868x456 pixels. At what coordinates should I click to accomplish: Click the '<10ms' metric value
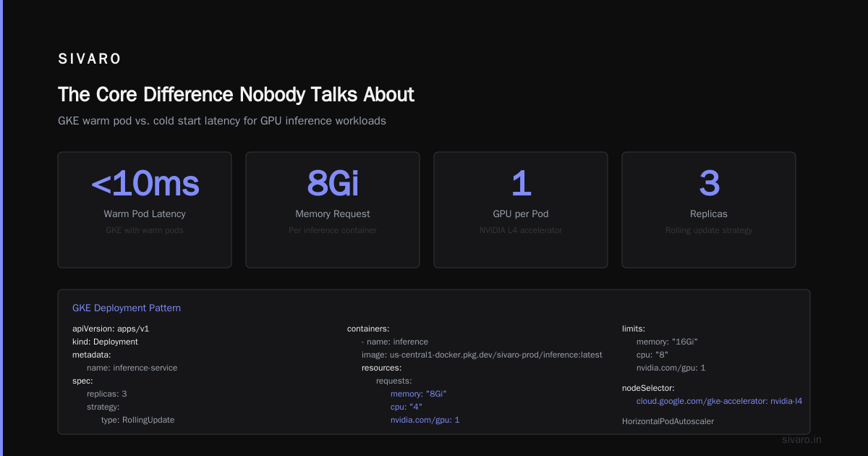point(145,185)
